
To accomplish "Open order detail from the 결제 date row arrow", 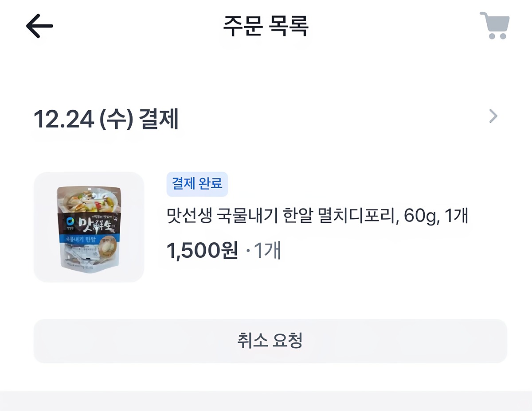I will [493, 116].
